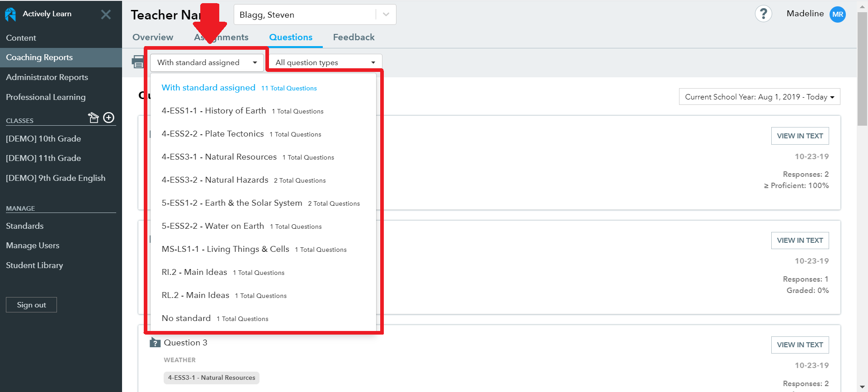868x392 pixels.
Task: Open Coaching Reports in the sidebar
Action: point(61,57)
